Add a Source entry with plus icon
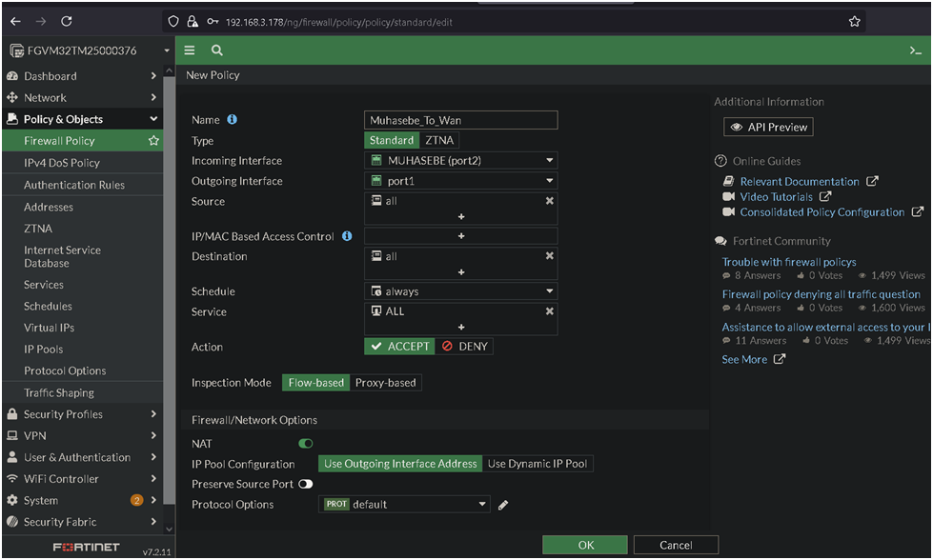This screenshot has height=560, width=933. click(x=461, y=216)
